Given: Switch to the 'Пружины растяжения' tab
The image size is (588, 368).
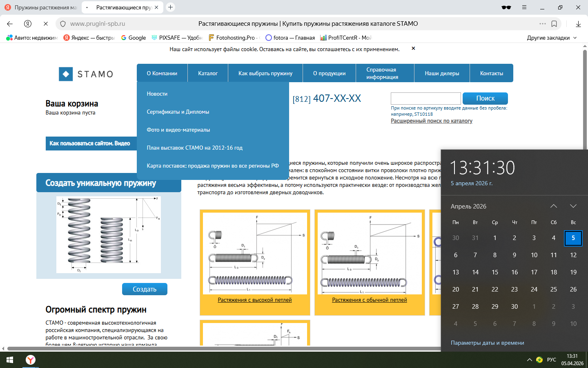Looking at the screenshot, I should tap(41, 7).
